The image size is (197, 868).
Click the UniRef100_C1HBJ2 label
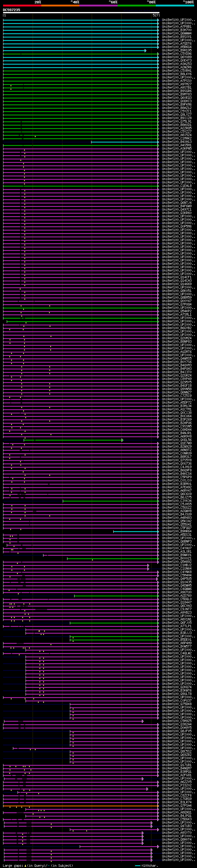(177, 565)
